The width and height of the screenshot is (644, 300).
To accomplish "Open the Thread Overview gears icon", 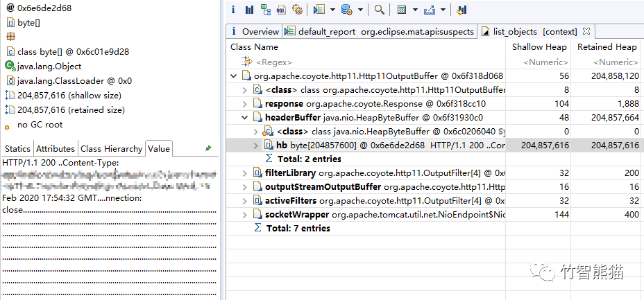I will point(297,10).
